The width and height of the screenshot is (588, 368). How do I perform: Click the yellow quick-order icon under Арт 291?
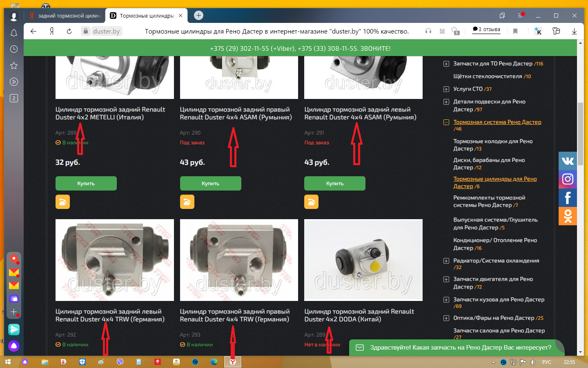[x=311, y=202]
